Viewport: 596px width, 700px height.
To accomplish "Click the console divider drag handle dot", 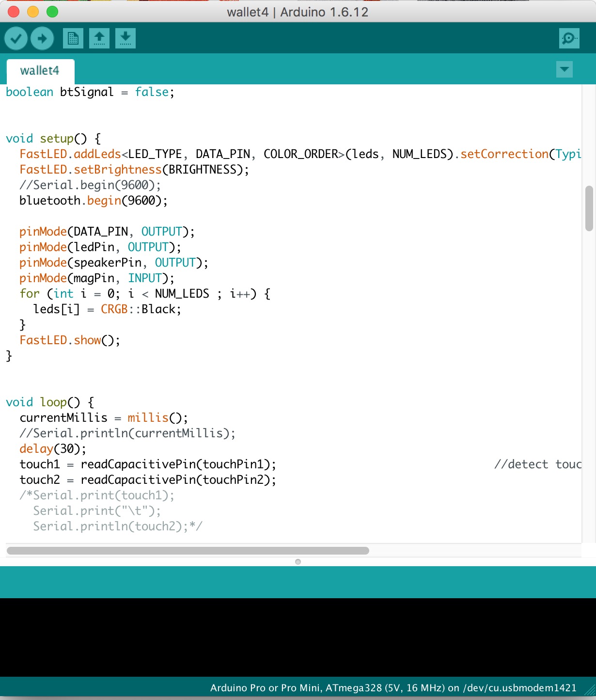I will (x=298, y=561).
